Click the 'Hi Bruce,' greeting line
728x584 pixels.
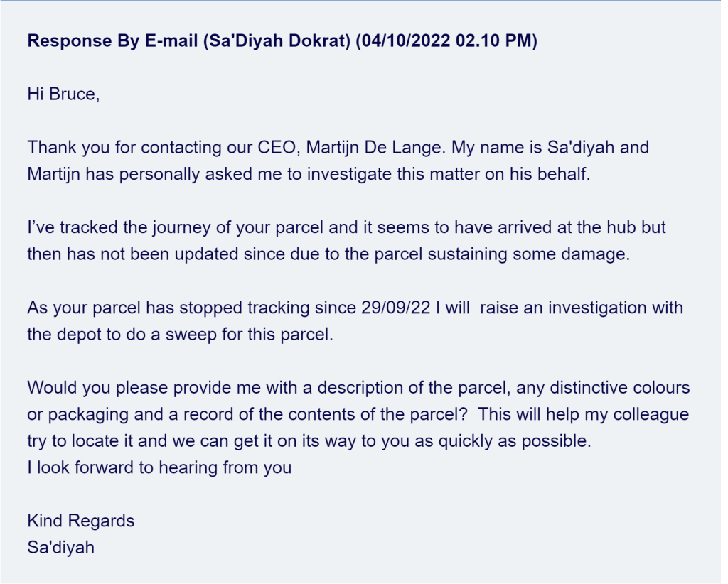(63, 94)
